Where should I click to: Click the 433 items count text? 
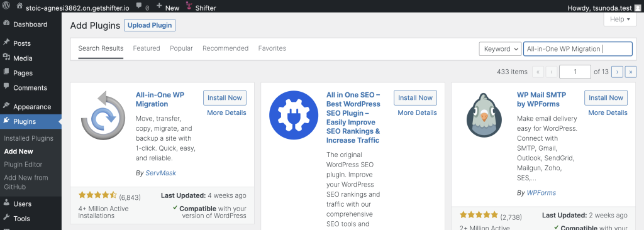tap(512, 72)
